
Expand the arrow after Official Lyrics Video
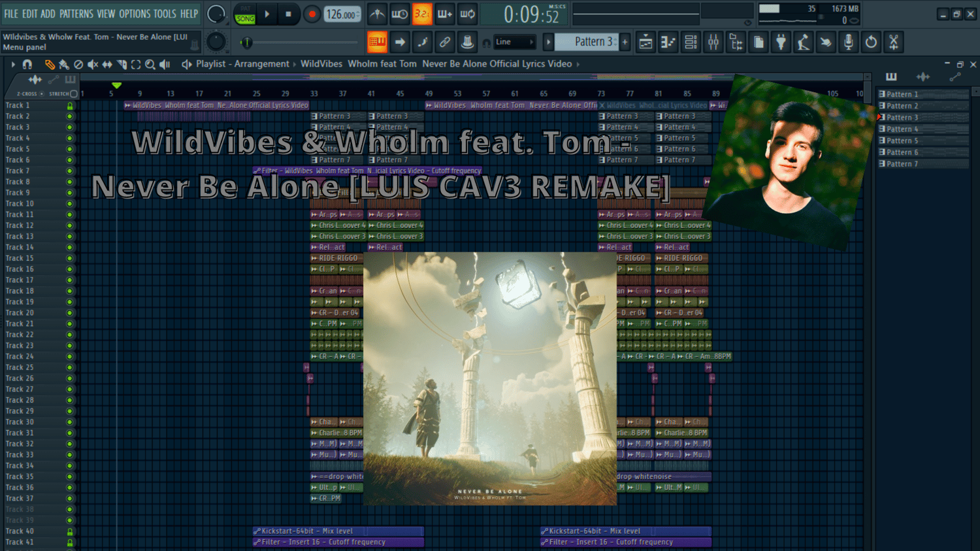pyautogui.click(x=578, y=64)
